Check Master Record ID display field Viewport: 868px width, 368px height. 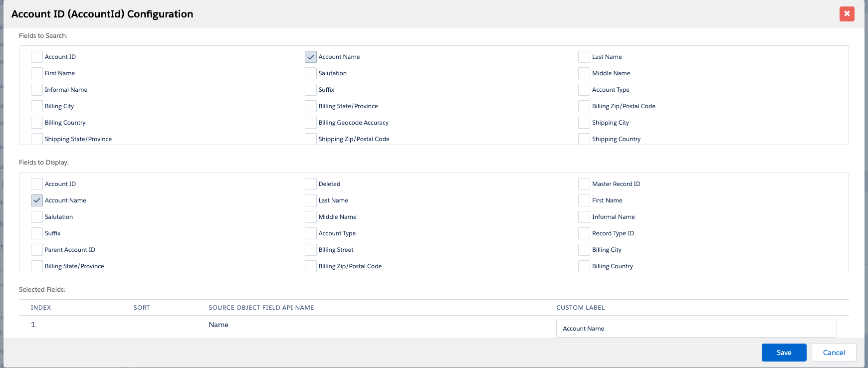click(584, 184)
